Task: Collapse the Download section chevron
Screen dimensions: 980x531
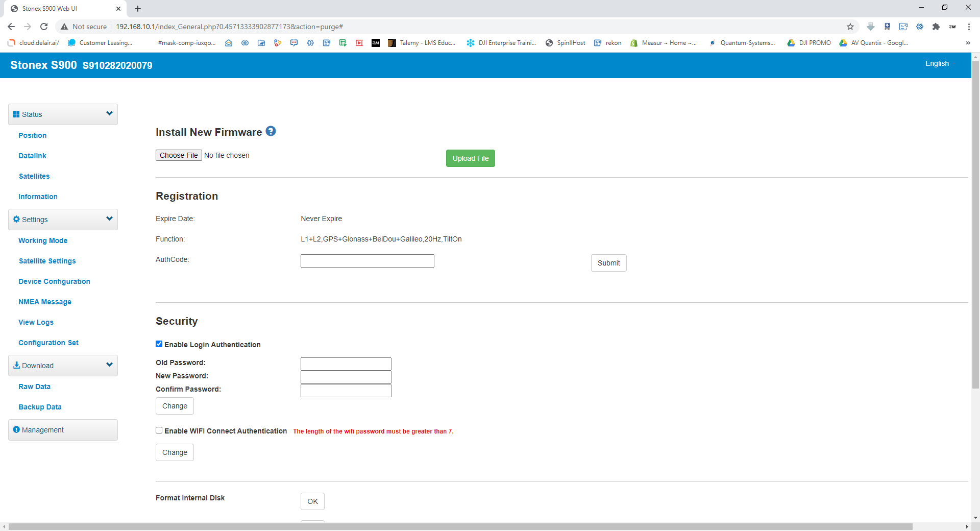Action: (x=109, y=365)
